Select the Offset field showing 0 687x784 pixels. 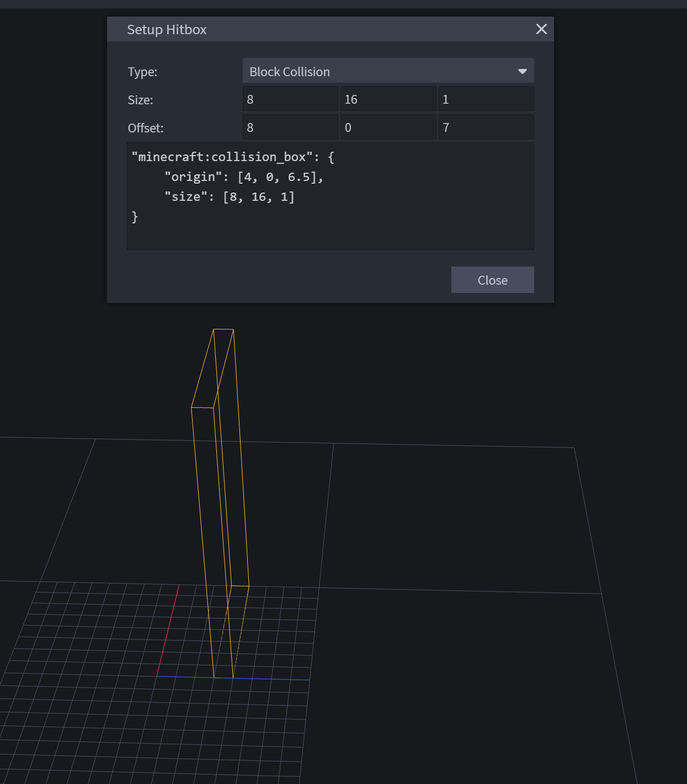point(388,127)
